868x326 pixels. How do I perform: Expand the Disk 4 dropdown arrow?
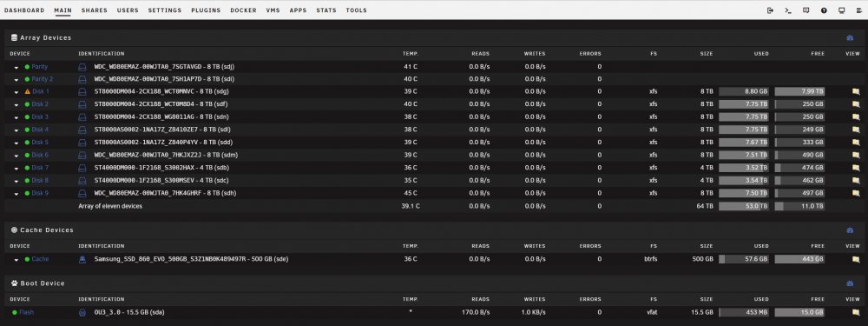[16, 130]
